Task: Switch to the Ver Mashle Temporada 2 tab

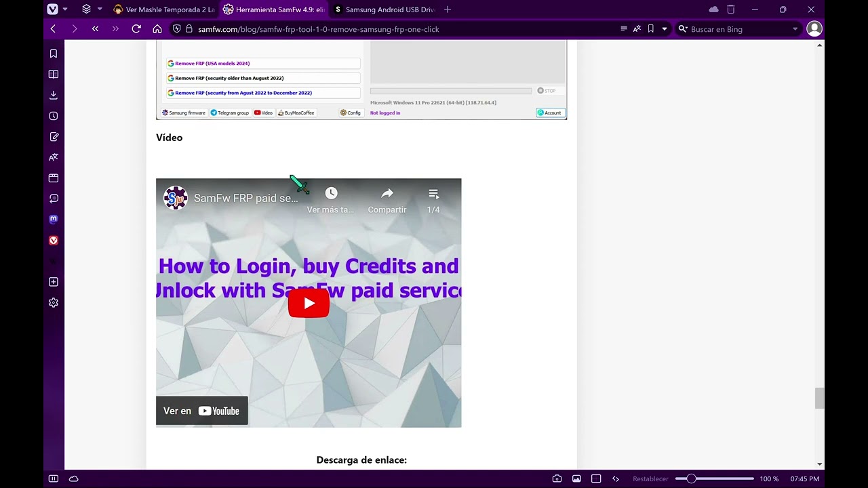Action: tap(163, 9)
